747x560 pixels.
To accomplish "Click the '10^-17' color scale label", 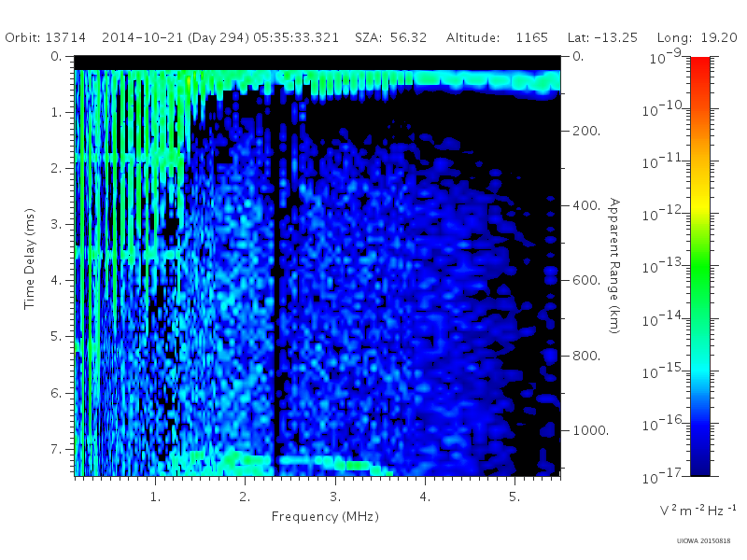I will point(663,476).
